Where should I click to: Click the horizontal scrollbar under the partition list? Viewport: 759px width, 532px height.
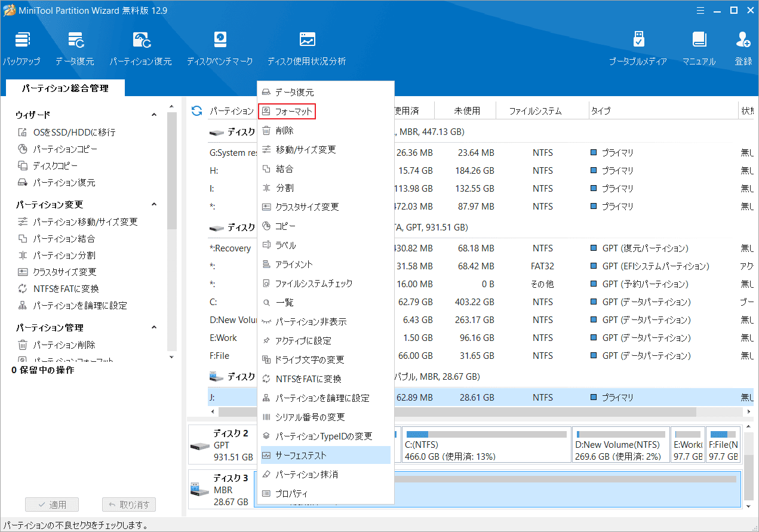(457, 412)
